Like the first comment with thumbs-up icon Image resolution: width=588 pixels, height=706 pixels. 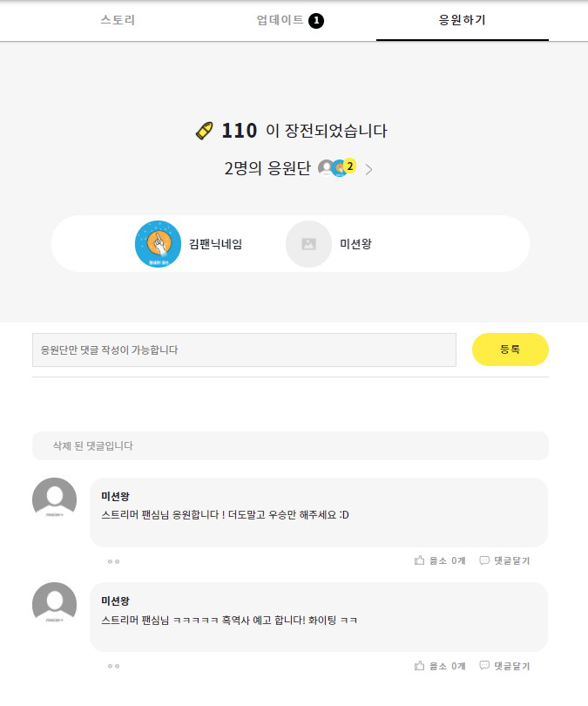coord(419,560)
